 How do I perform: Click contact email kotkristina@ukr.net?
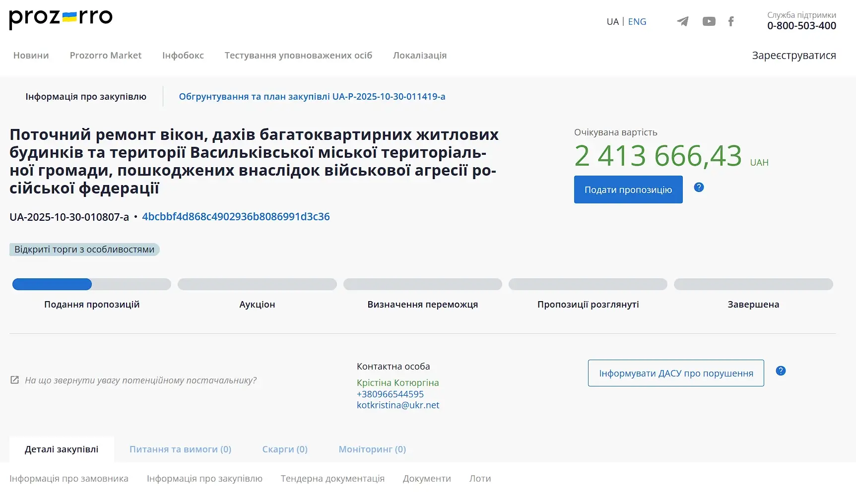398,405
